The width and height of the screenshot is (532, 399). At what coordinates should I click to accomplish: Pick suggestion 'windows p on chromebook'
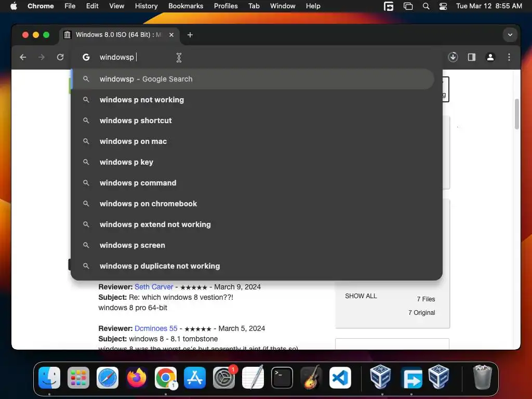(253, 204)
